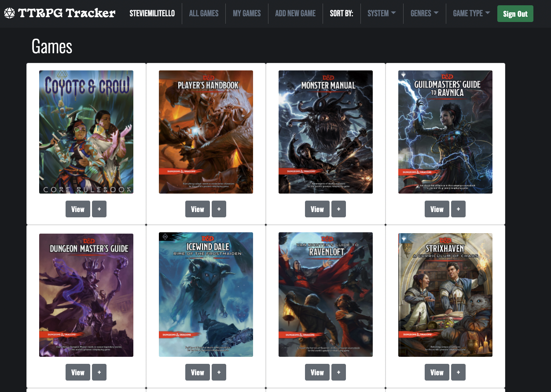Viewport: 551px width, 392px height.
Task: Click the Ravenloft cover image
Action: (326, 295)
